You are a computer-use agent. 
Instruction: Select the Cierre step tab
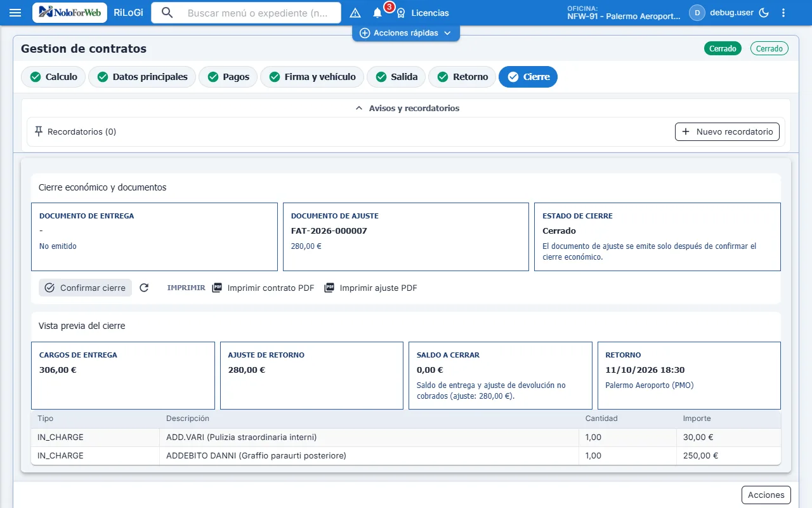(x=528, y=77)
